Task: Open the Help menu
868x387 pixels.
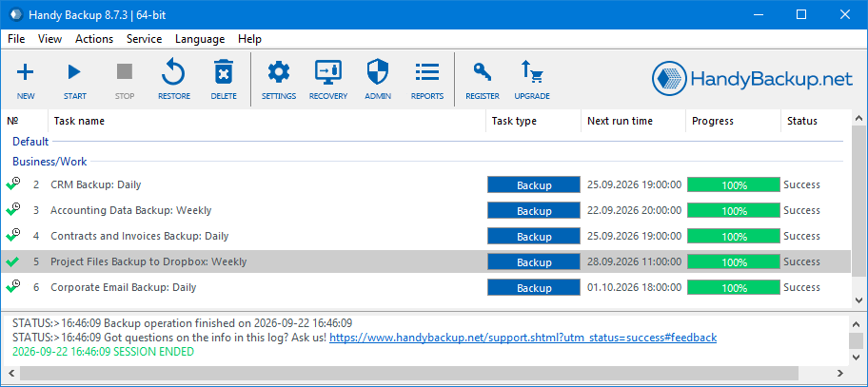Action: click(249, 39)
